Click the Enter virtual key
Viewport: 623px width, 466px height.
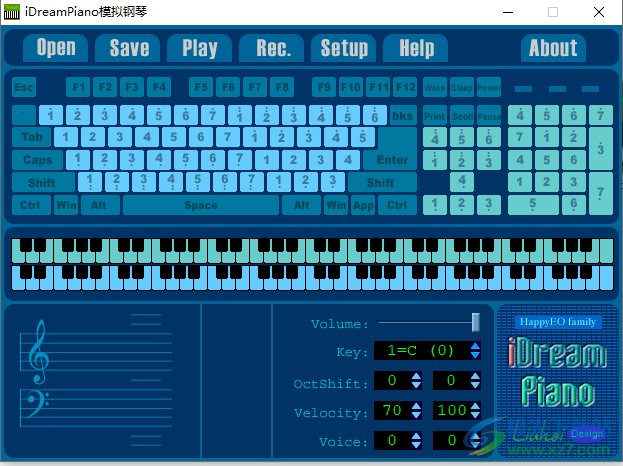tap(393, 160)
